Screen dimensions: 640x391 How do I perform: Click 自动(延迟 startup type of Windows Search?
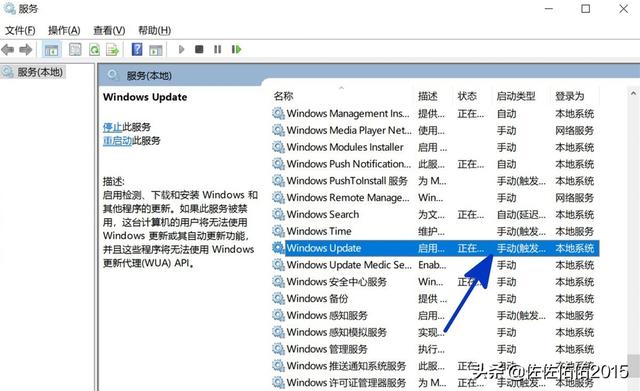coord(521,215)
